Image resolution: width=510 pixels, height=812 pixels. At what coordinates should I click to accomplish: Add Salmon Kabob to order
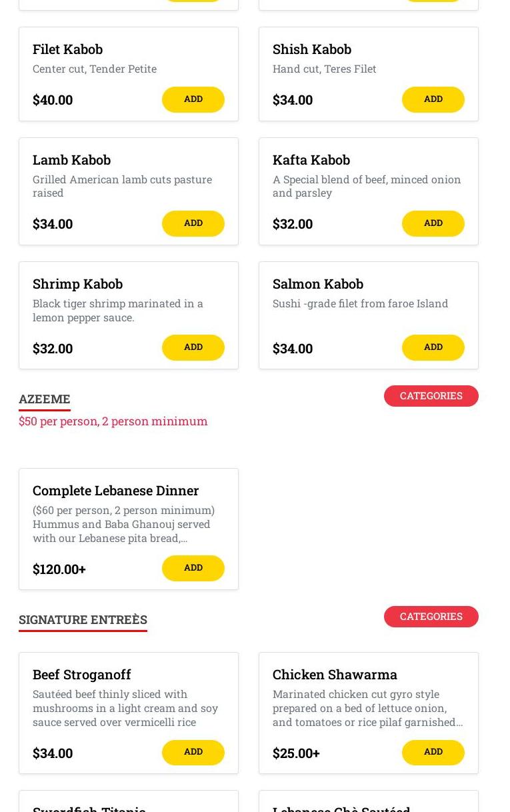coord(433,347)
